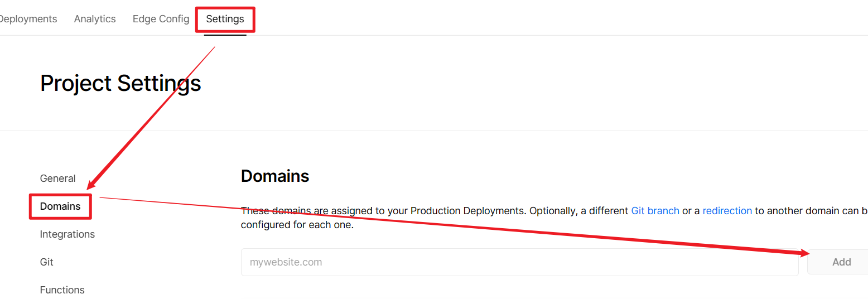Click the red arrowhead beside Add button
Image resolution: width=868 pixels, height=299 pixels.
coord(803,253)
